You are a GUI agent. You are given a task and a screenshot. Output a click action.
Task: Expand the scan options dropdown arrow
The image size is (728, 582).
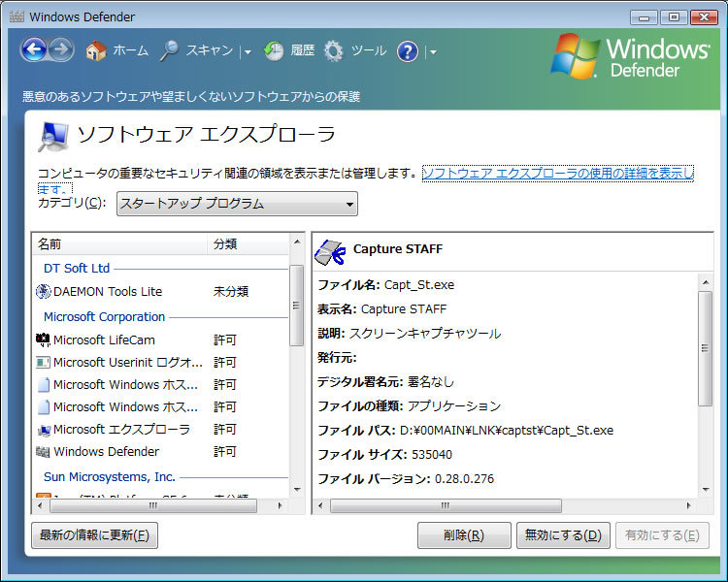click(x=248, y=52)
